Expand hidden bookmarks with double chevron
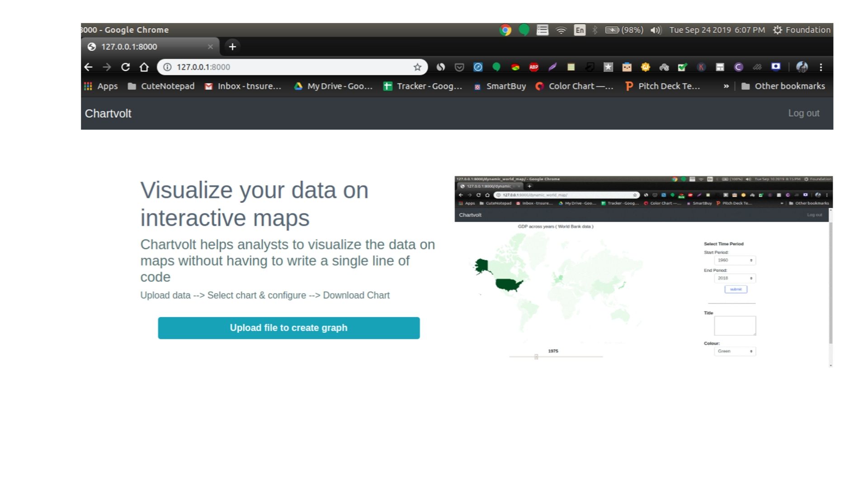The width and height of the screenshot is (868, 488). point(726,86)
